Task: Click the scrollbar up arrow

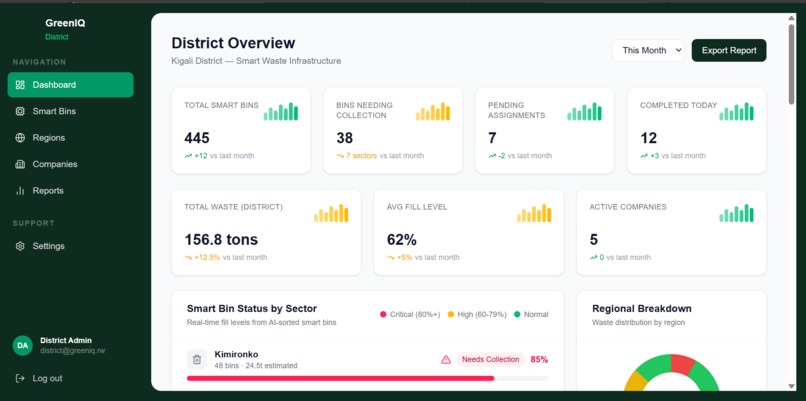Action: tap(791, 19)
